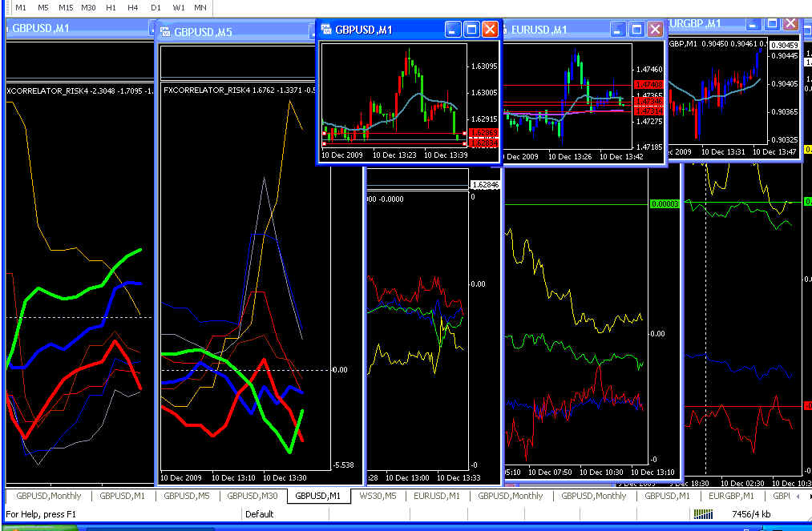Close the active GBPUSD,M1 chart window

coord(490,30)
